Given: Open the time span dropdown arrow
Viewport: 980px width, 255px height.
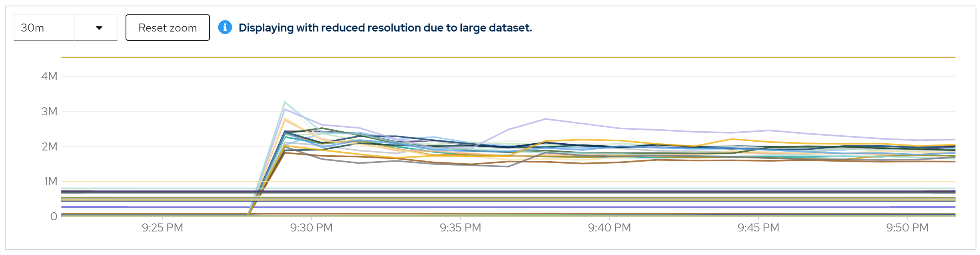Looking at the screenshot, I should point(99,28).
